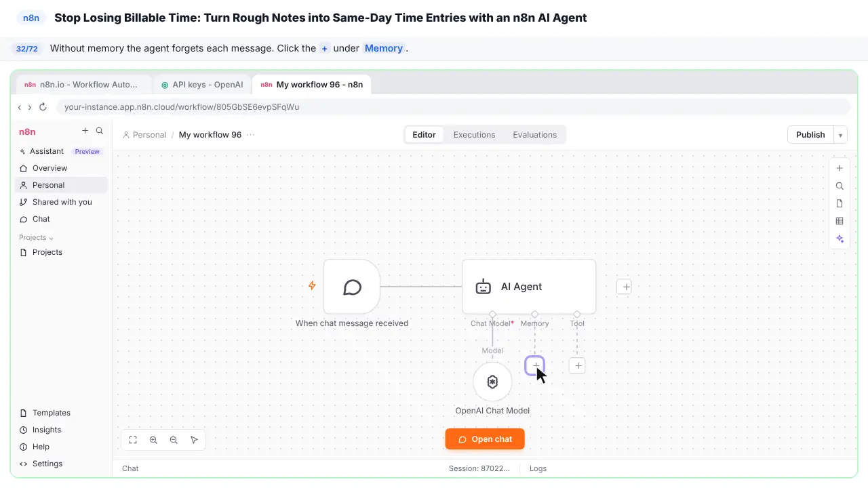The height and width of the screenshot is (488, 868).
Task: Open add node panel on canvas right
Action: point(840,168)
